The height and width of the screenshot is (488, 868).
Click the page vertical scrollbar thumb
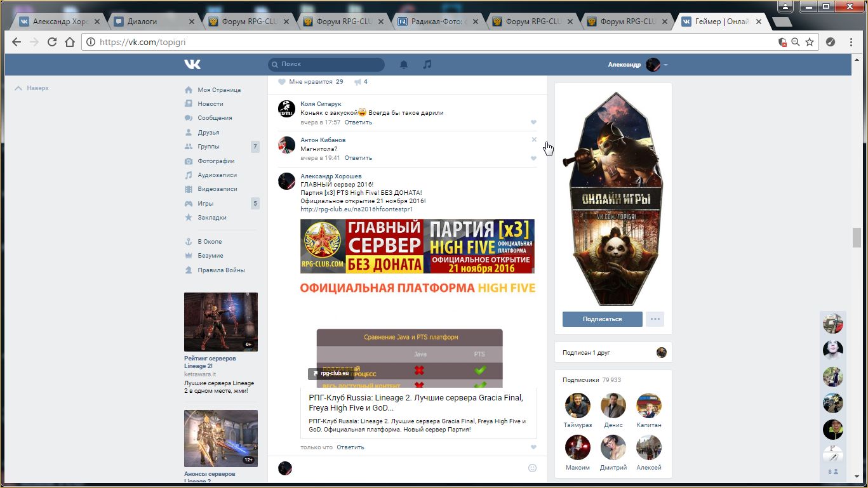(857, 237)
